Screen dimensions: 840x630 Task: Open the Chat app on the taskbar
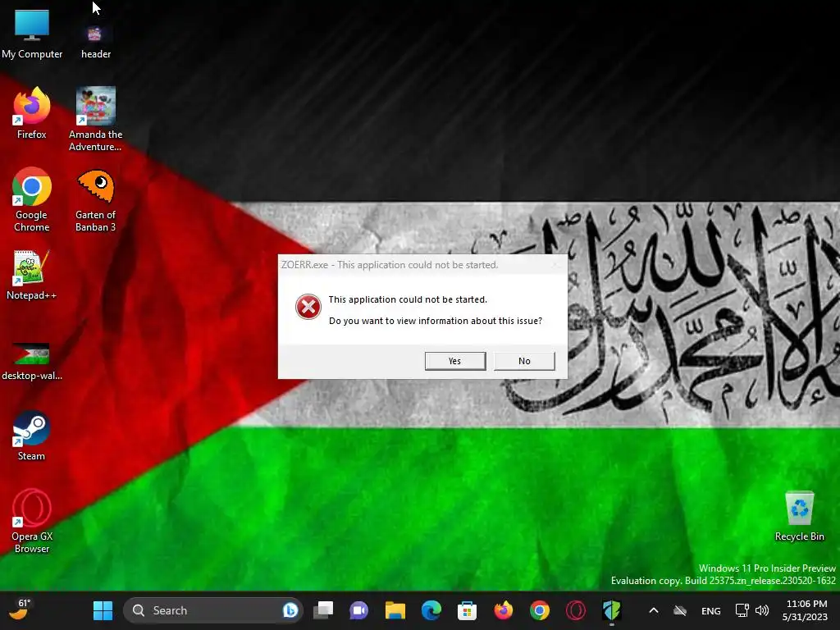[359, 610]
